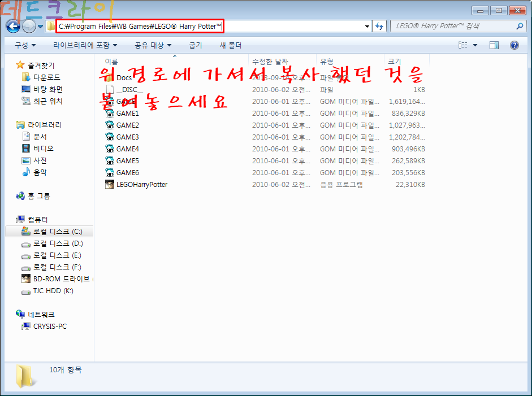
Task: Click the 836,329KB size value
Action: click(x=408, y=113)
